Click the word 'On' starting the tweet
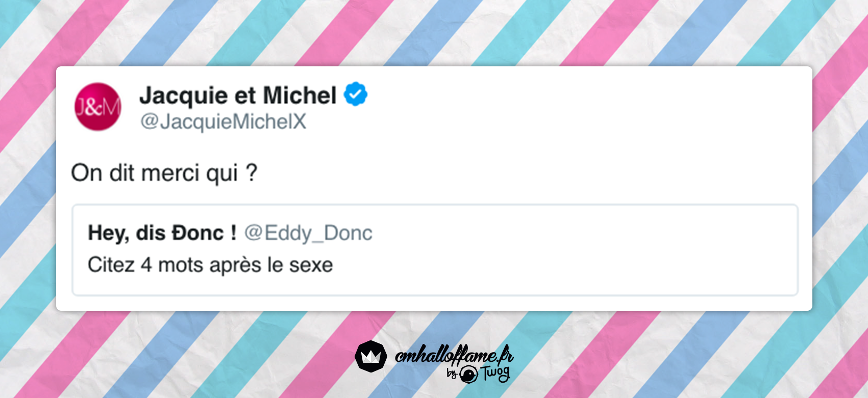The height and width of the screenshot is (398, 868). click(87, 173)
